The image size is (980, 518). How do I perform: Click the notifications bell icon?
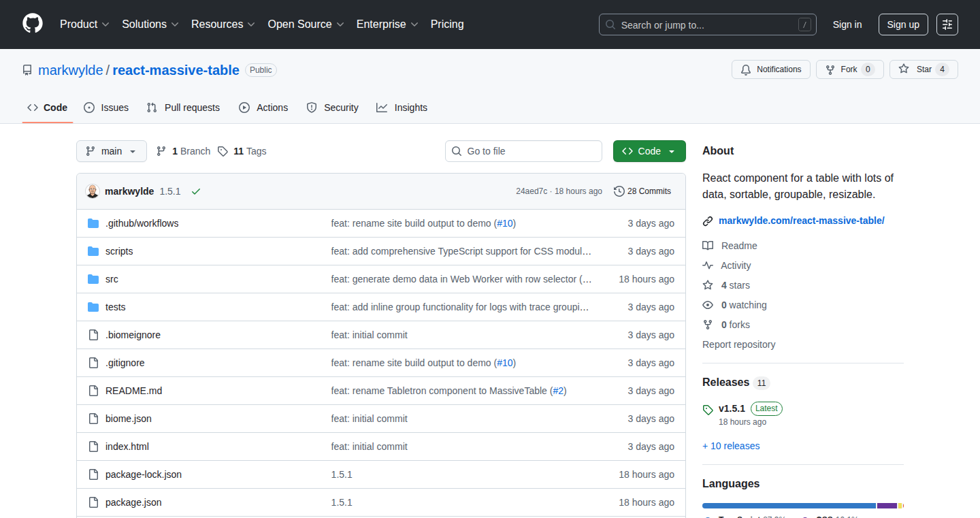[746, 69]
